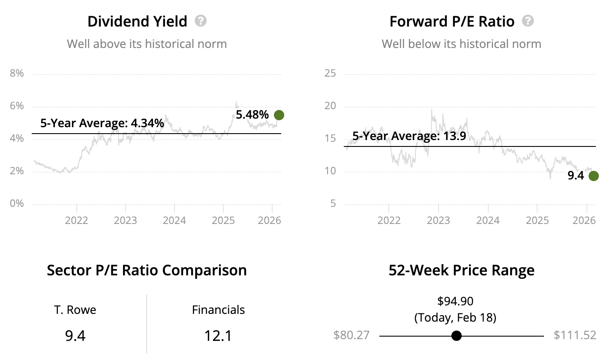Click the $94.90 current price label
The width and height of the screenshot is (607, 364).
(455, 301)
